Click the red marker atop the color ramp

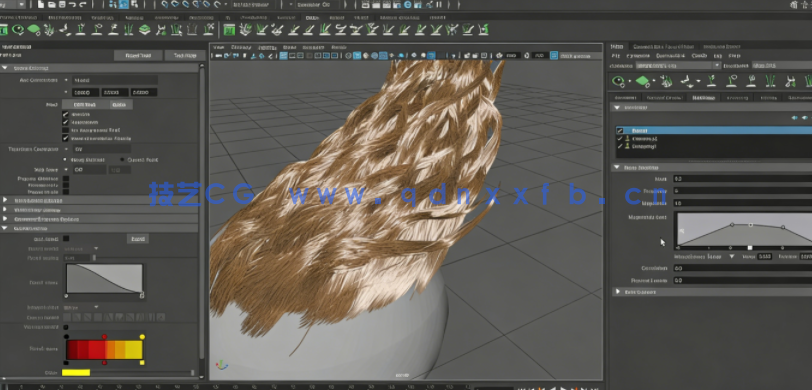[105, 337]
